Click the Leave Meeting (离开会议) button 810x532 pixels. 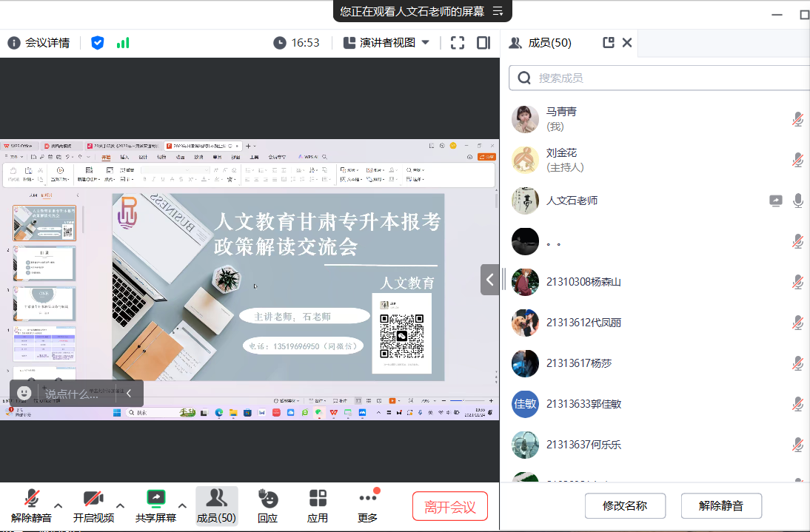450,507
